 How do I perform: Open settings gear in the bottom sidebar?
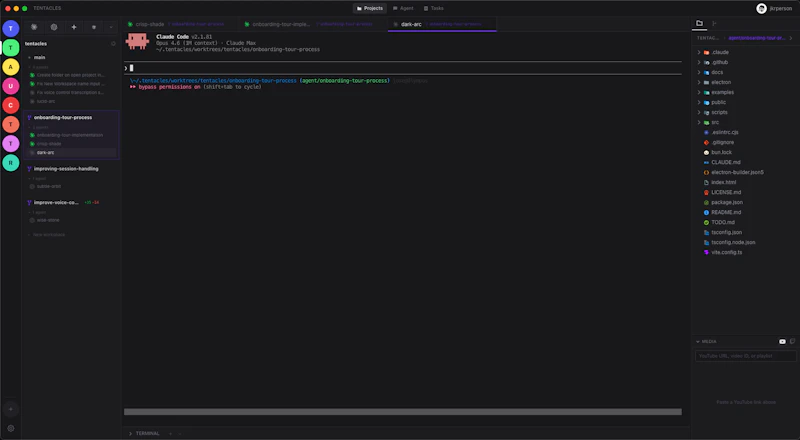click(x=11, y=428)
